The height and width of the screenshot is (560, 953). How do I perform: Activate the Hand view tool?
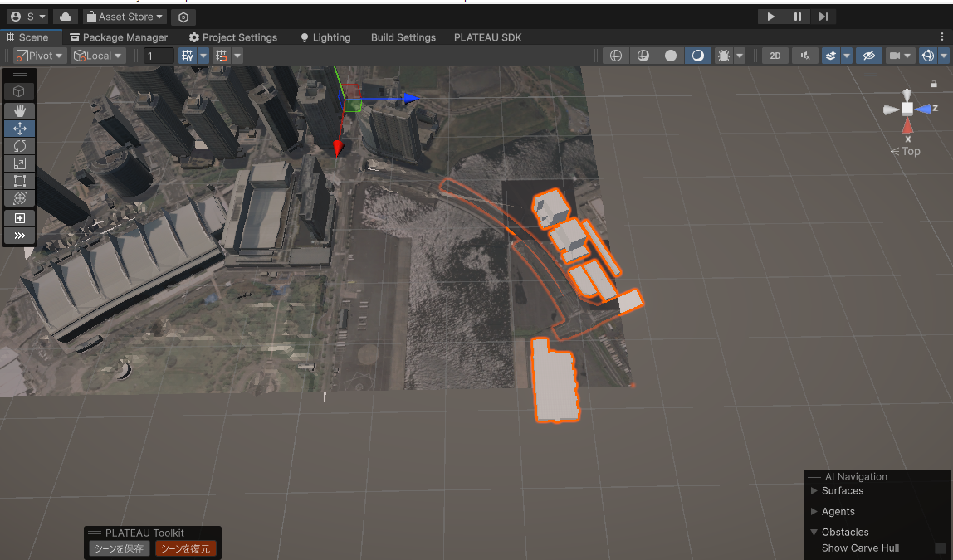point(19,110)
